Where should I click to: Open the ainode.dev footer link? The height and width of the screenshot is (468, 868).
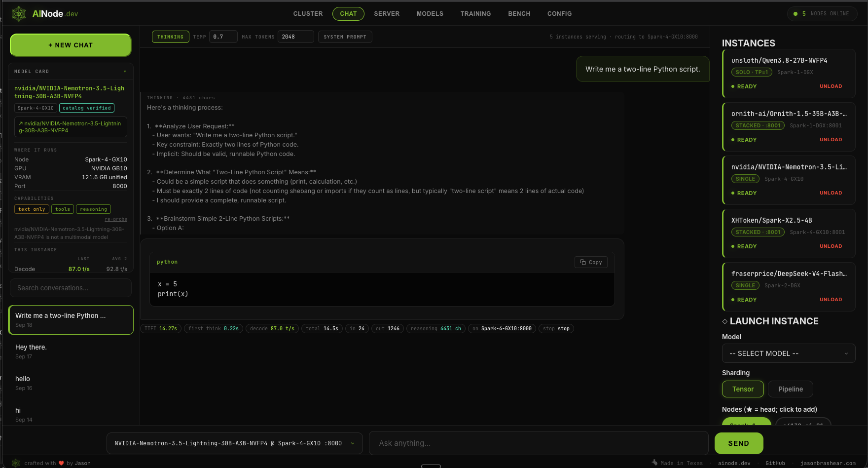[734, 463]
